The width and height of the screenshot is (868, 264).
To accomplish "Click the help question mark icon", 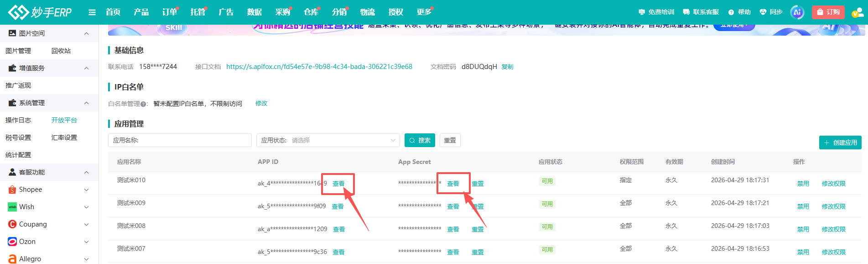I will pos(731,12).
